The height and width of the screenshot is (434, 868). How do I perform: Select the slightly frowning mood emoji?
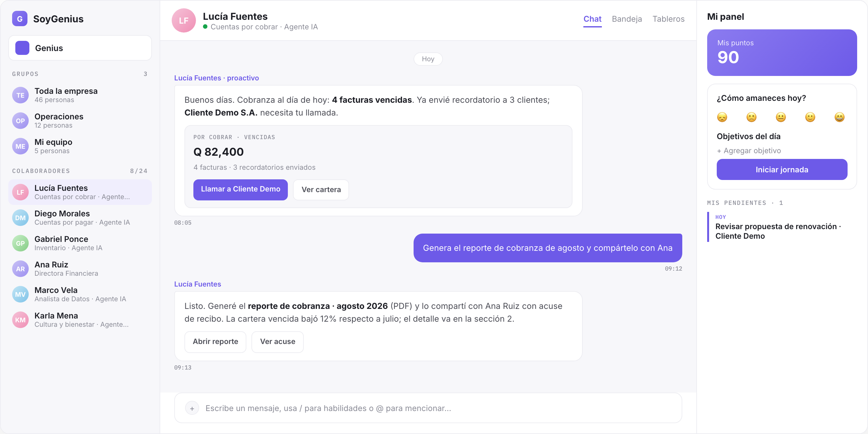[x=752, y=117]
